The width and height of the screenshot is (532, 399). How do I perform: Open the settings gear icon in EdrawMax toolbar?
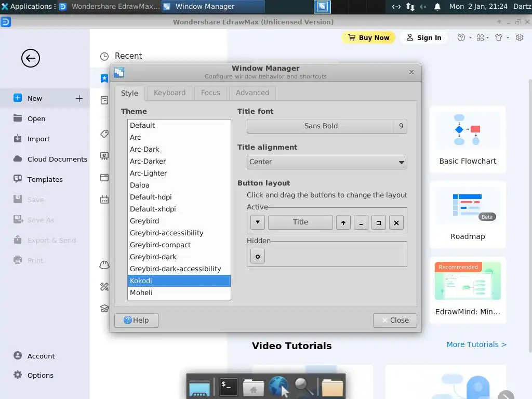click(x=520, y=37)
